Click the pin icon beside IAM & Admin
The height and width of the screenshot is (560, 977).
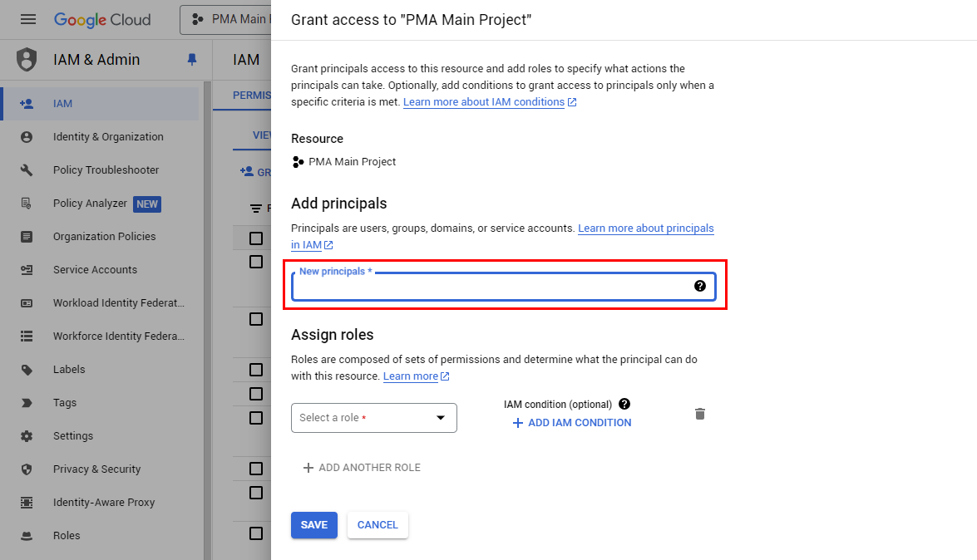(192, 60)
